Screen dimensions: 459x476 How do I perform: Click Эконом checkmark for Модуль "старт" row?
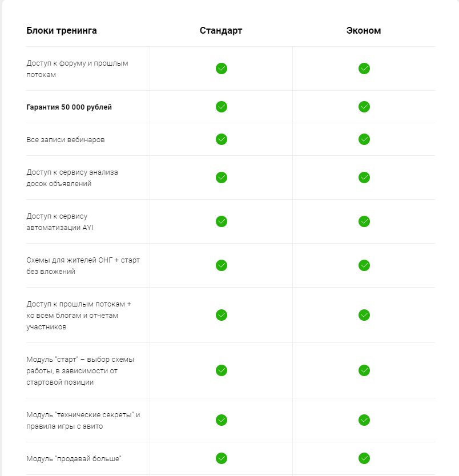tap(364, 370)
